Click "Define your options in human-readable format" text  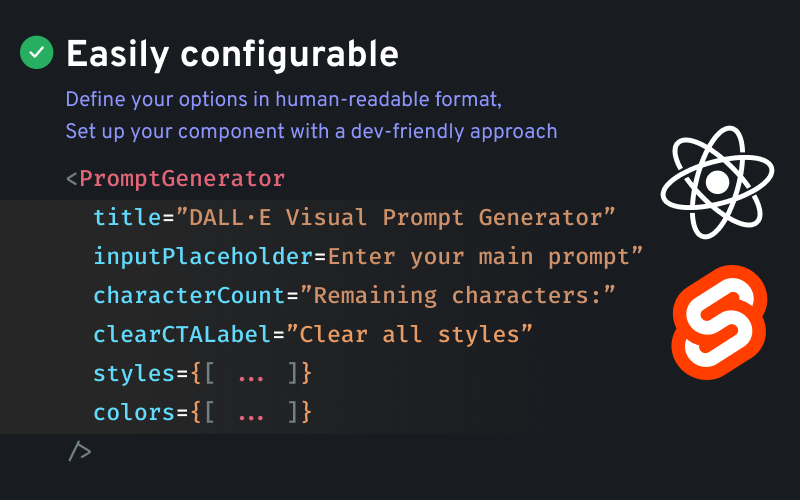283,100
